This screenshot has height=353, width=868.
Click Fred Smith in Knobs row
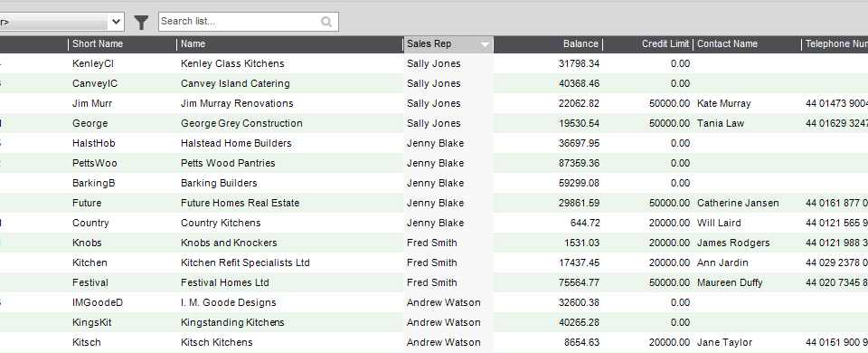coord(432,243)
